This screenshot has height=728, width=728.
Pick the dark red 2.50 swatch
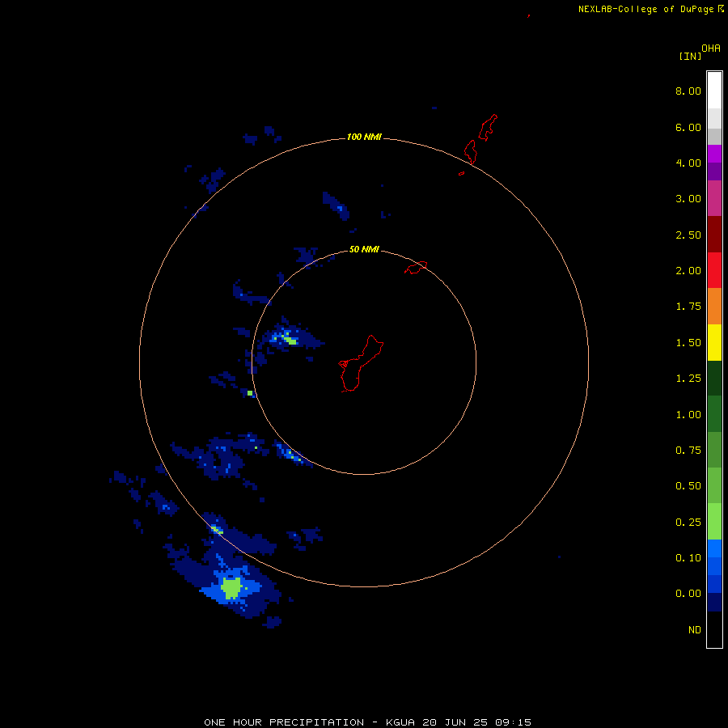[714, 235]
